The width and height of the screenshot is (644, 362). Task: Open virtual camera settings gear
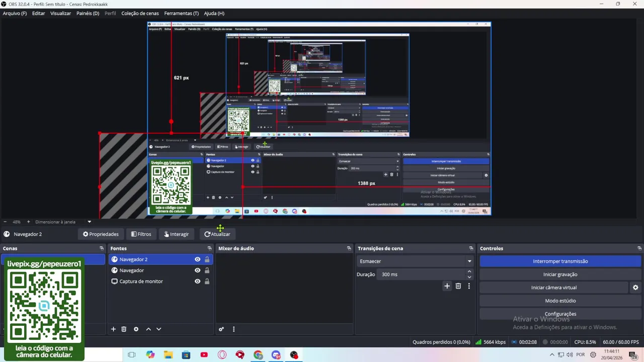coord(635,288)
